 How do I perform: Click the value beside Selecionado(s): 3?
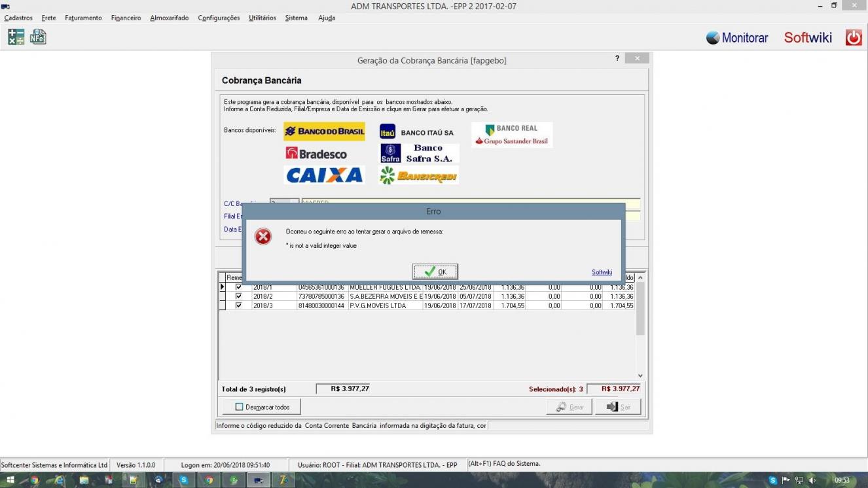(614, 389)
